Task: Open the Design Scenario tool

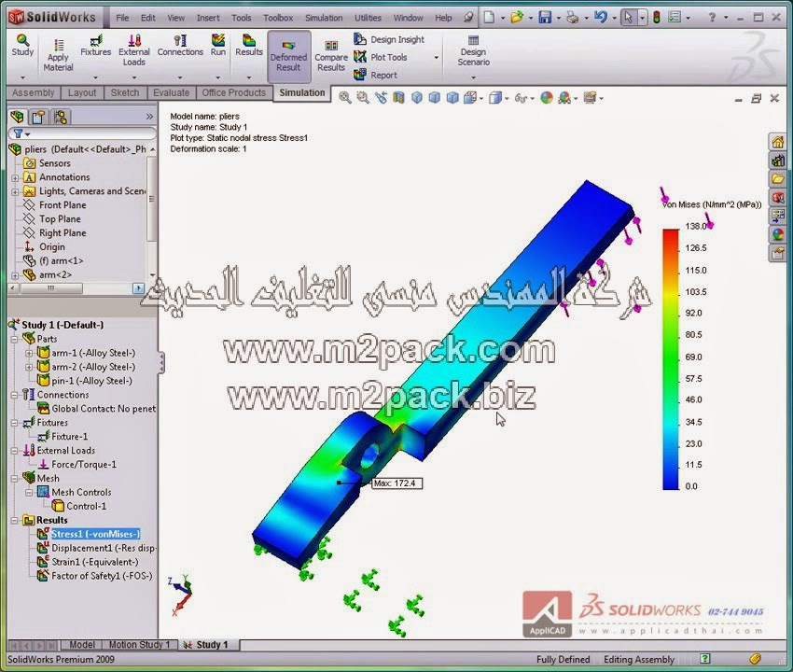Action: coord(474,51)
